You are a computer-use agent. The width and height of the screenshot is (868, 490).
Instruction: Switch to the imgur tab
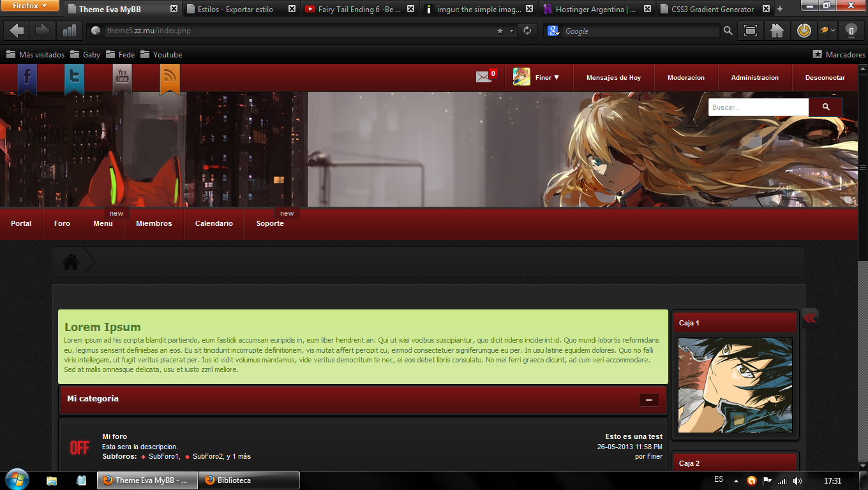[479, 10]
